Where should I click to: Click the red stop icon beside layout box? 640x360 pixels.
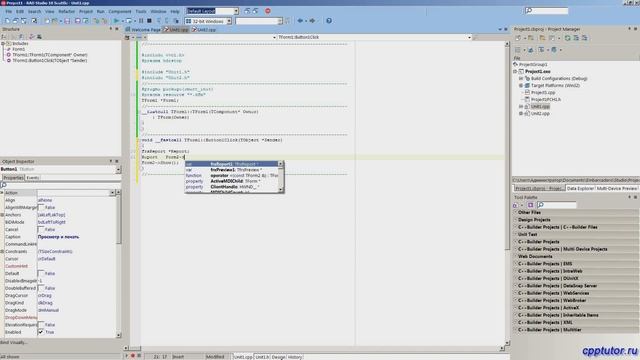[268, 11]
